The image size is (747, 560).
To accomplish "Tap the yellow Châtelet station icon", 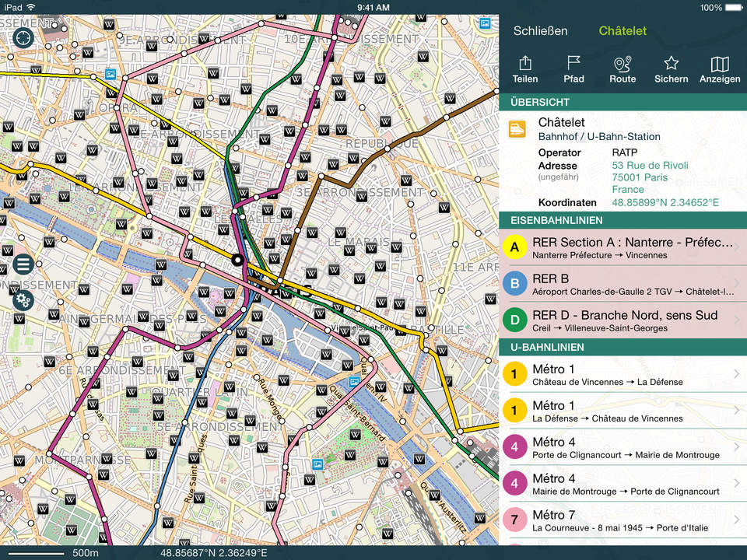I will [x=517, y=129].
